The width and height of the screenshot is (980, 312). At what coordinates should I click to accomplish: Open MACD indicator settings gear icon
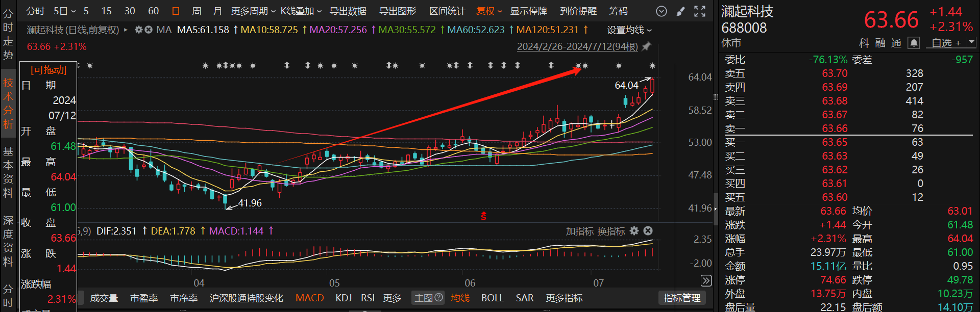(634, 231)
